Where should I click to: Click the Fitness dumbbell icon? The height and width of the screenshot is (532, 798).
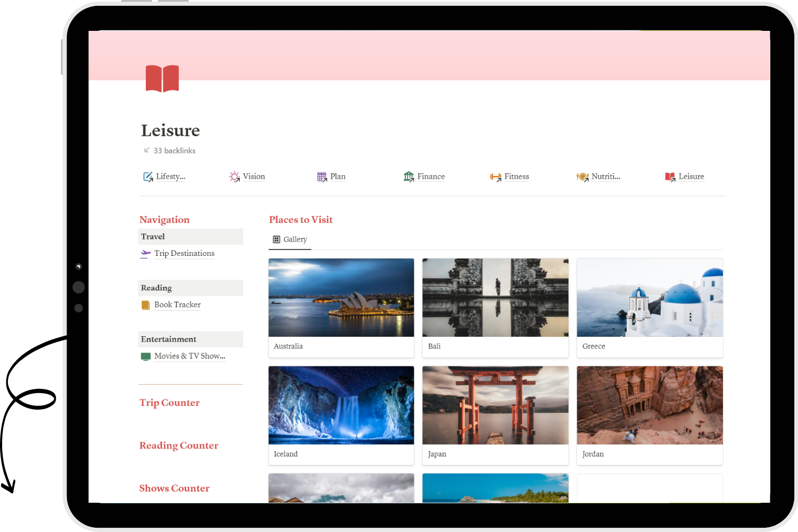[496, 177]
